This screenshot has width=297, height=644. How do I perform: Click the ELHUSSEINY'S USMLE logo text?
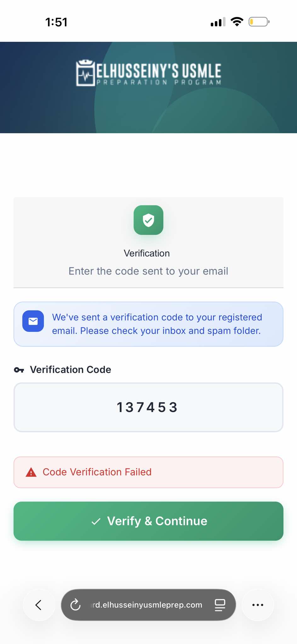pyautogui.click(x=158, y=71)
